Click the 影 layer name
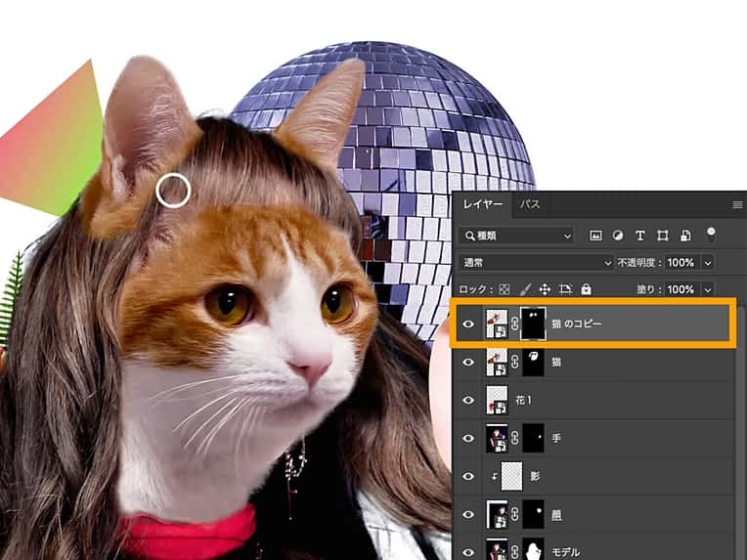Viewport: 747px width, 560px height. [536, 477]
